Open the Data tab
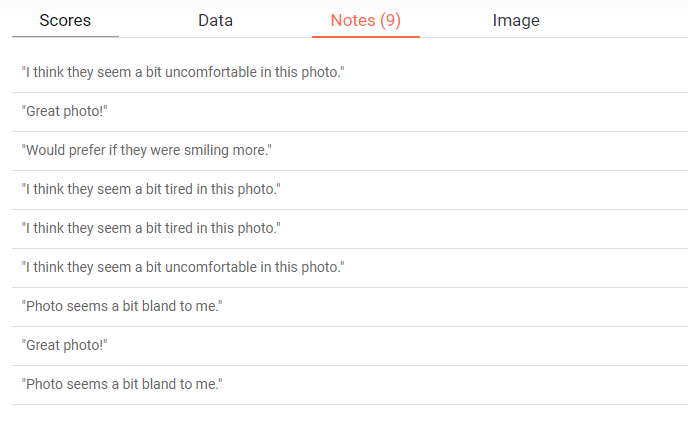Screen dimensions: 688x429 click(x=215, y=21)
